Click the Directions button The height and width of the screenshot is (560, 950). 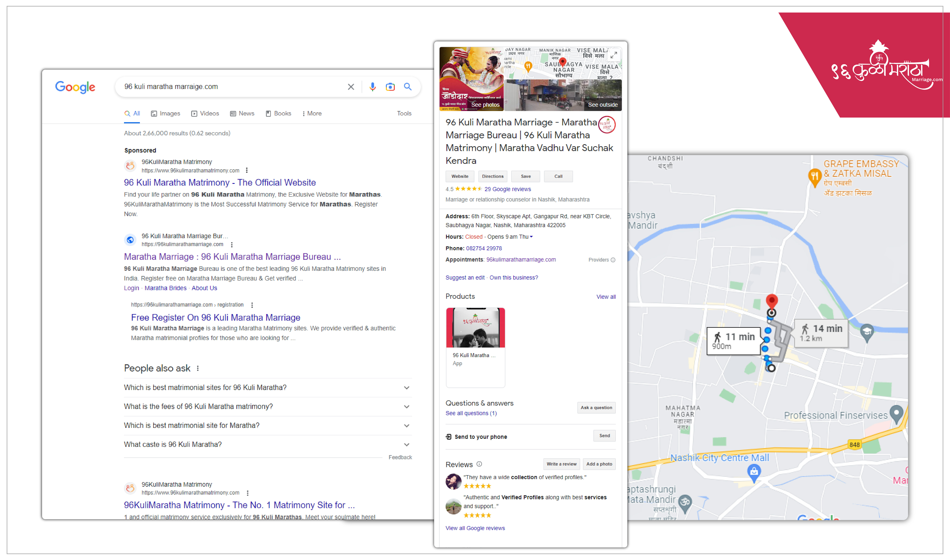[x=493, y=177]
